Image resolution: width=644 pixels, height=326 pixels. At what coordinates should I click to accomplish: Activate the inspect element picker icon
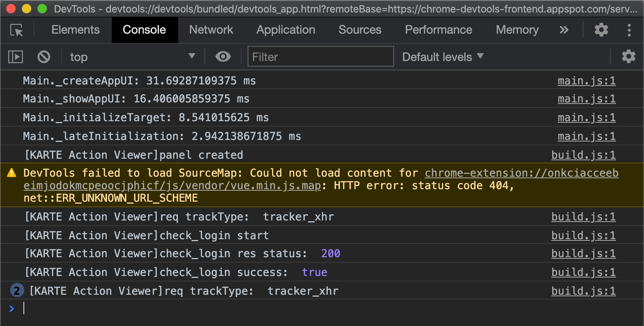(x=16, y=30)
